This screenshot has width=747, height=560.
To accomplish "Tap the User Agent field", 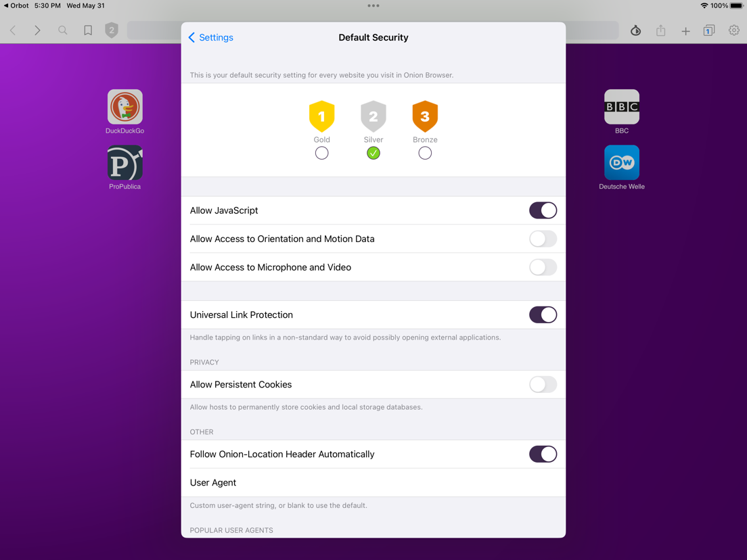I will coord(373,482).
